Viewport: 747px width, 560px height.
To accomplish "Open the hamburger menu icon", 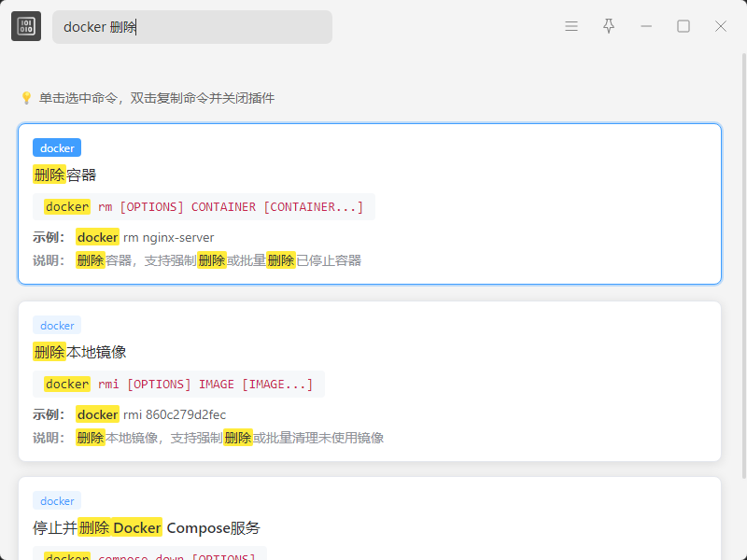I will click(x=571, y=26).
